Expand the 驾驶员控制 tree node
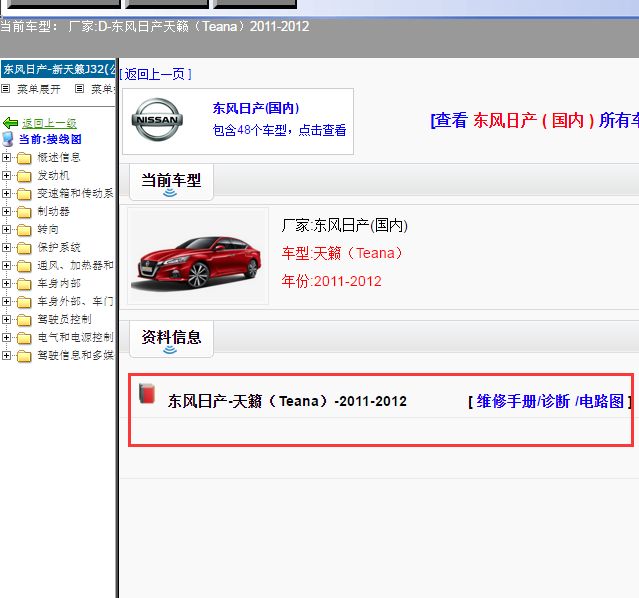Screen dimensions: 639x598 6,319
